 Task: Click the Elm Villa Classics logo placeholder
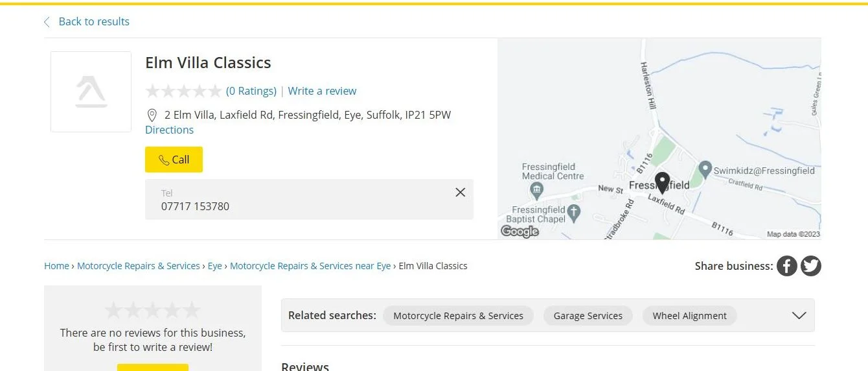[x=91, y=92]
